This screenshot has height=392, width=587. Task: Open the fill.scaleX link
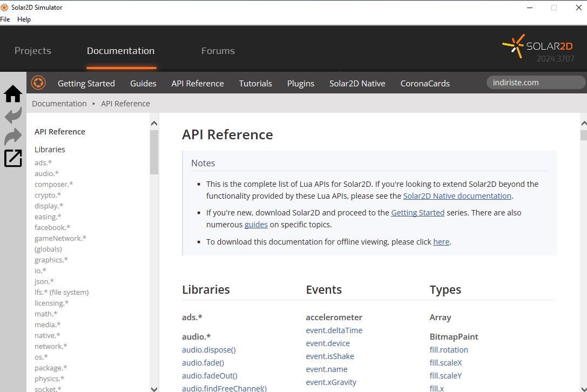[446, 363]
